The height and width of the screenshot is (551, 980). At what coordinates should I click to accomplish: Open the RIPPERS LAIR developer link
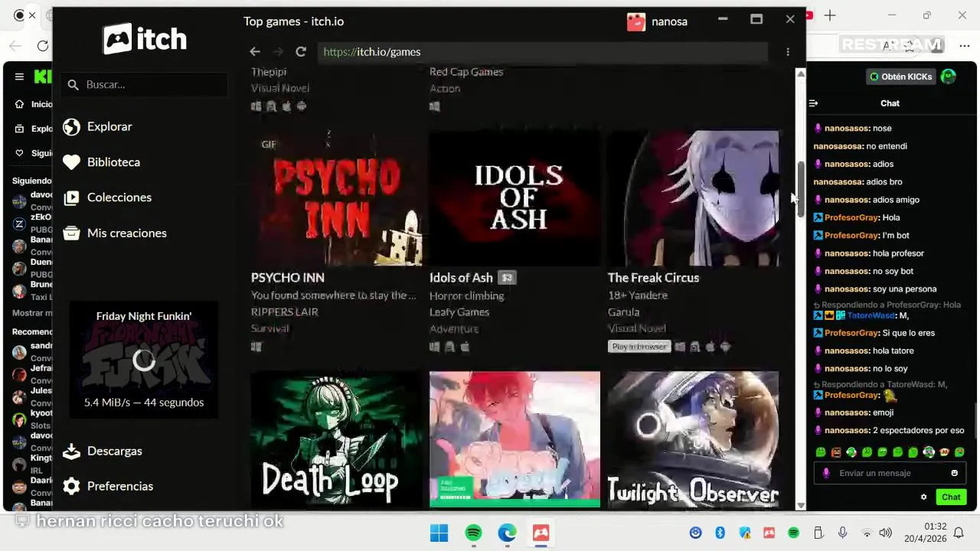coord(284,312)
